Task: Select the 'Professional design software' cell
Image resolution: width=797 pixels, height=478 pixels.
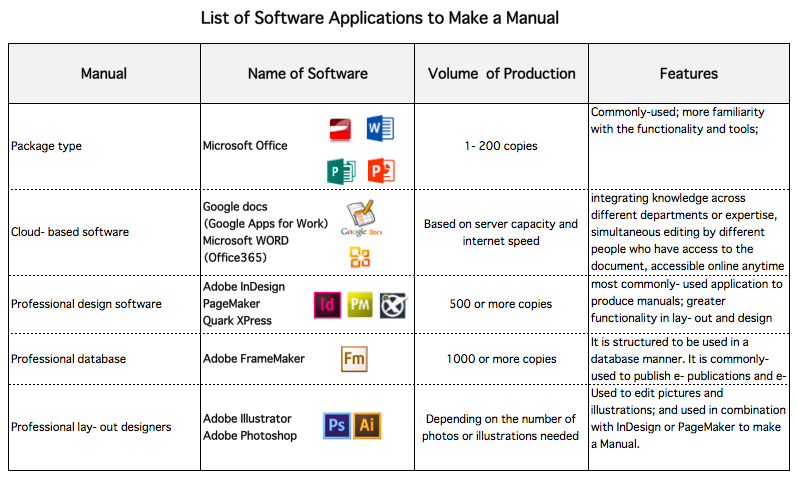Action: 104,304
